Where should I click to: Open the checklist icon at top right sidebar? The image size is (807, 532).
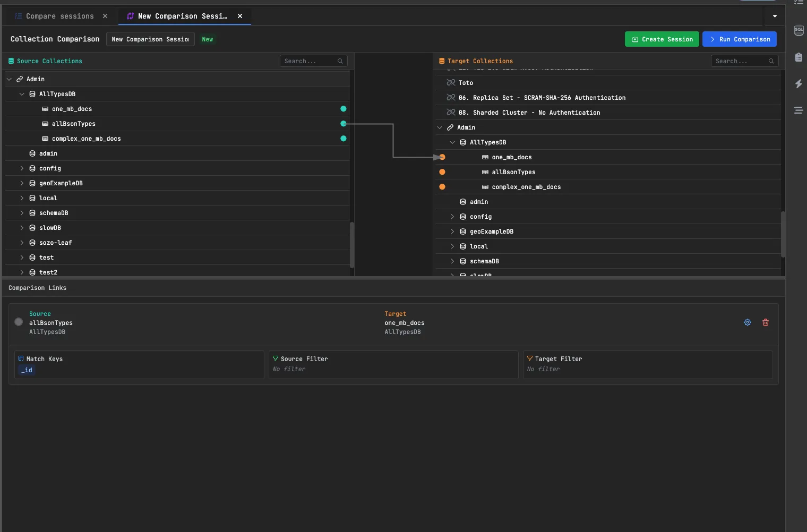tap(799, 3)
